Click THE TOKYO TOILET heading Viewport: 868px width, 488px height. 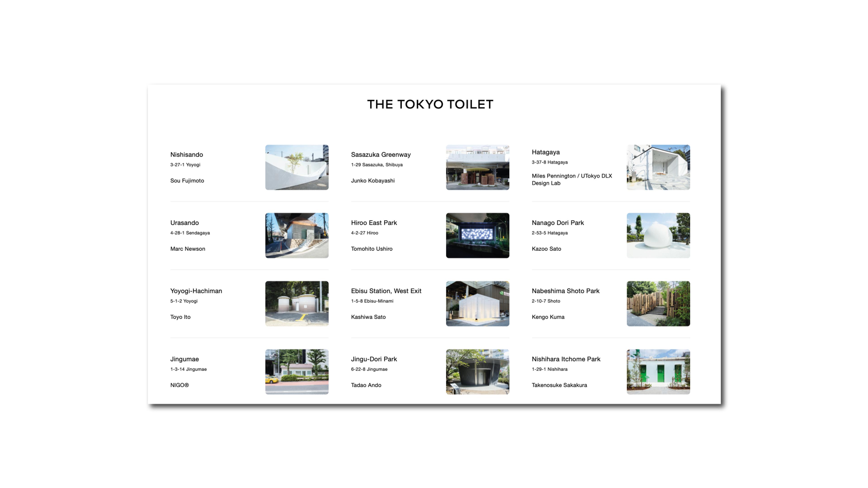(430, 104)
